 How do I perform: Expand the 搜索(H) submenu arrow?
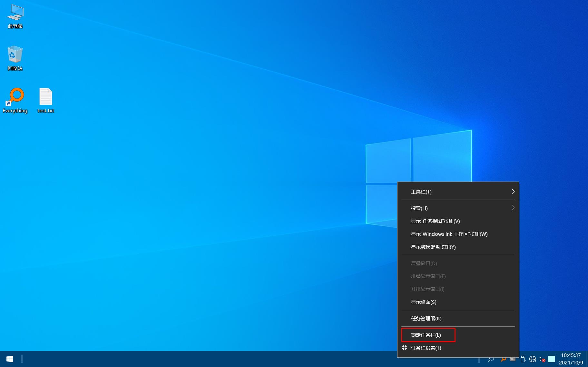(x=513, y=208)
